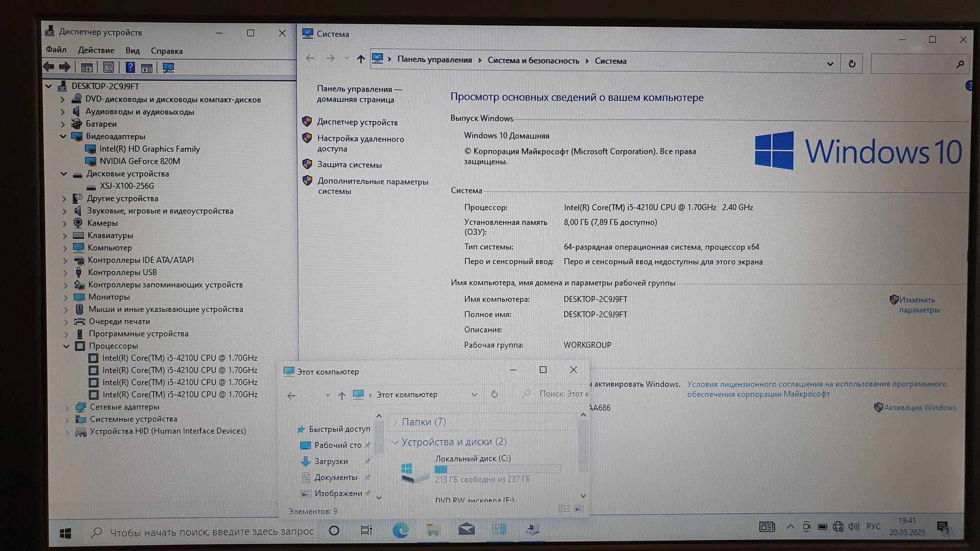Select the NVIDIA GeForce 820M adapter

click(139, 161)
